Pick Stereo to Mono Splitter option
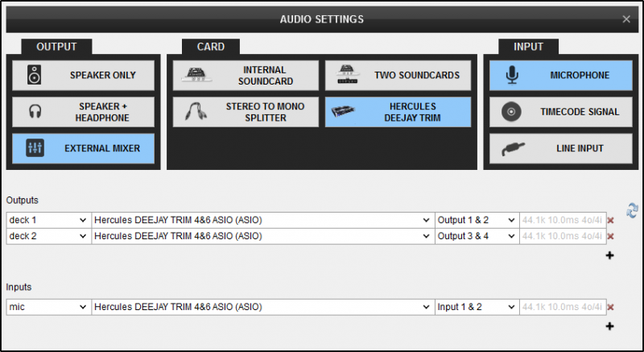 [x=246, y=112]
